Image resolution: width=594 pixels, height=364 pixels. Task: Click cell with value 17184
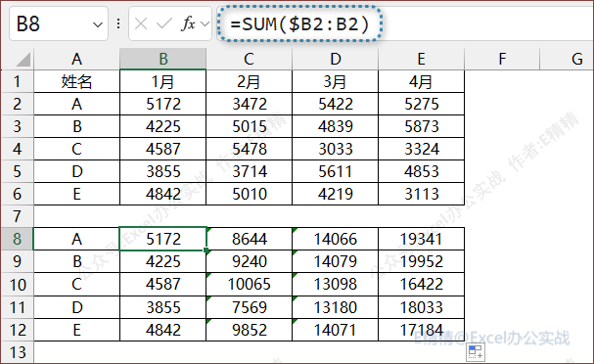point(421,330)
